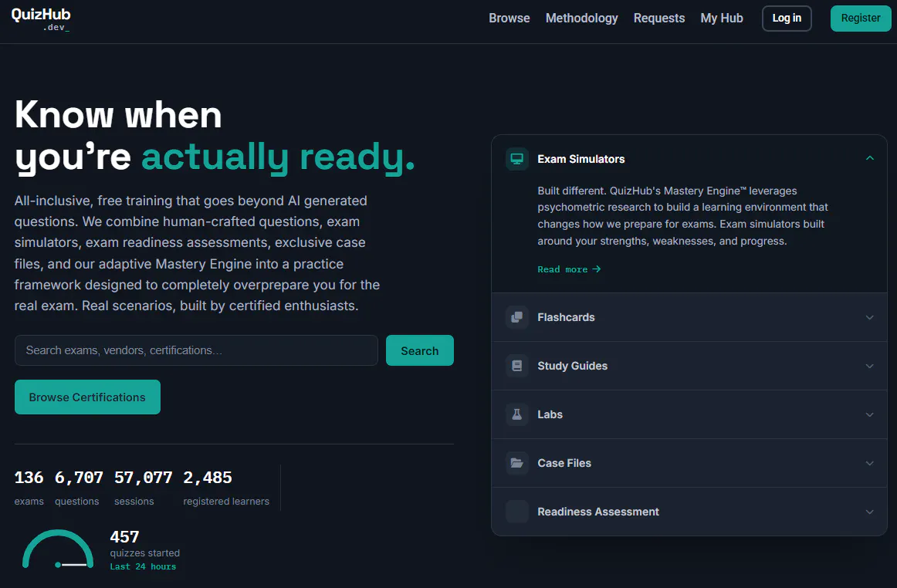The image size is (897, 588).
Task: Click the quizzes started gauge graphic
Action: click(x=58, y=549)
